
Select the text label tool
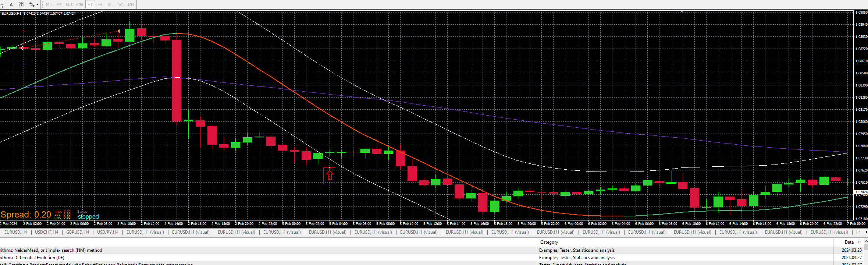[22, 4]
